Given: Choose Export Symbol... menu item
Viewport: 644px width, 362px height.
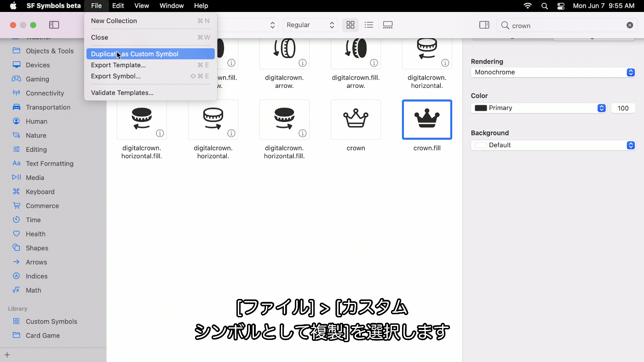Looking at the screenshot, I should pyautogui.click(x=150, y=76).
